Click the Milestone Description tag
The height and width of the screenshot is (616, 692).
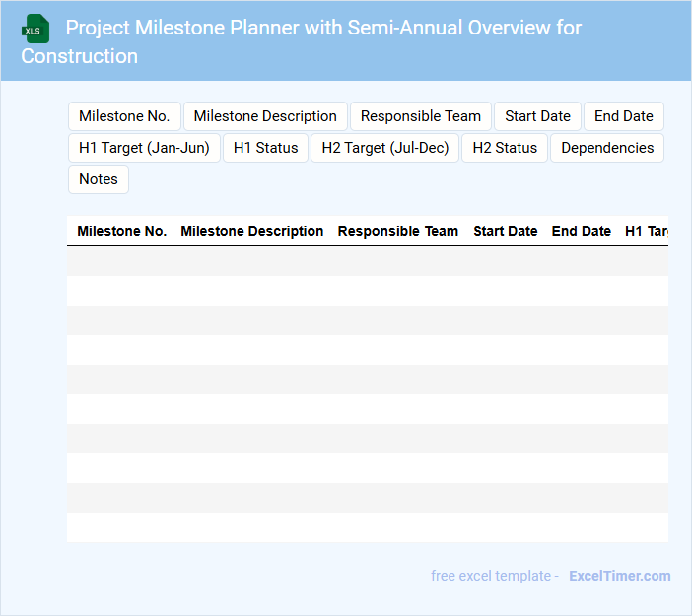265,116
